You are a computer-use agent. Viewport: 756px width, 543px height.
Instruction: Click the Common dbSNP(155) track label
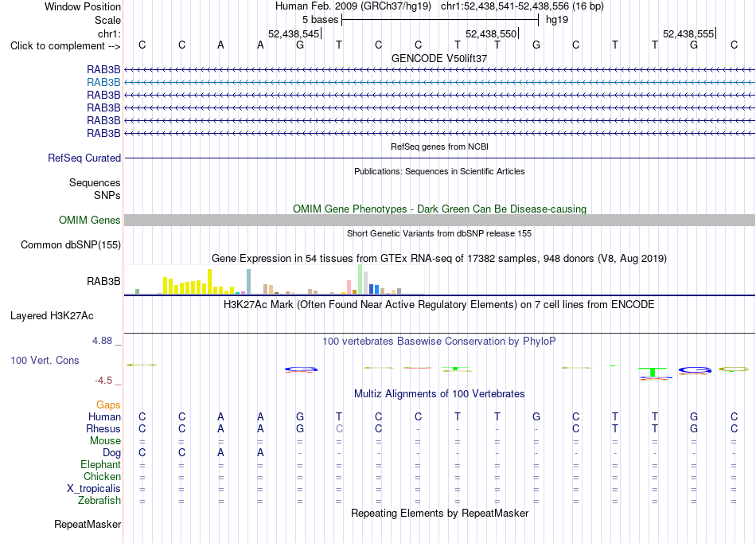point(71,245)
